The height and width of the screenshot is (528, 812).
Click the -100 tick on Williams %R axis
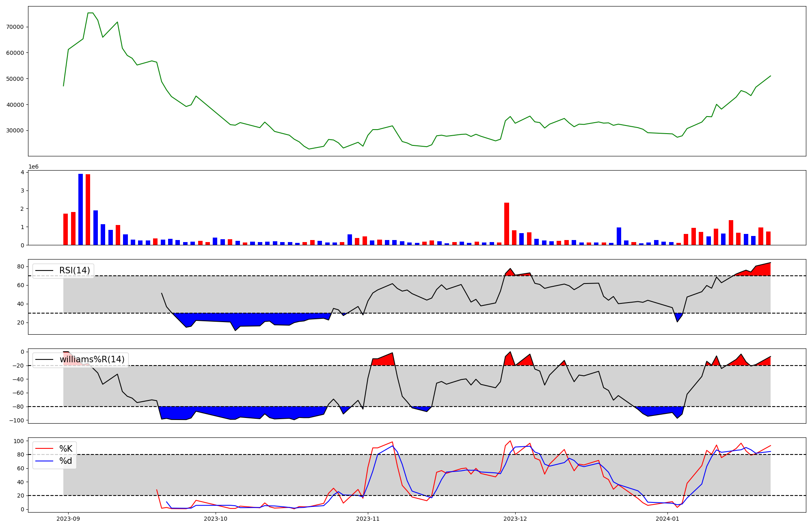17,420
